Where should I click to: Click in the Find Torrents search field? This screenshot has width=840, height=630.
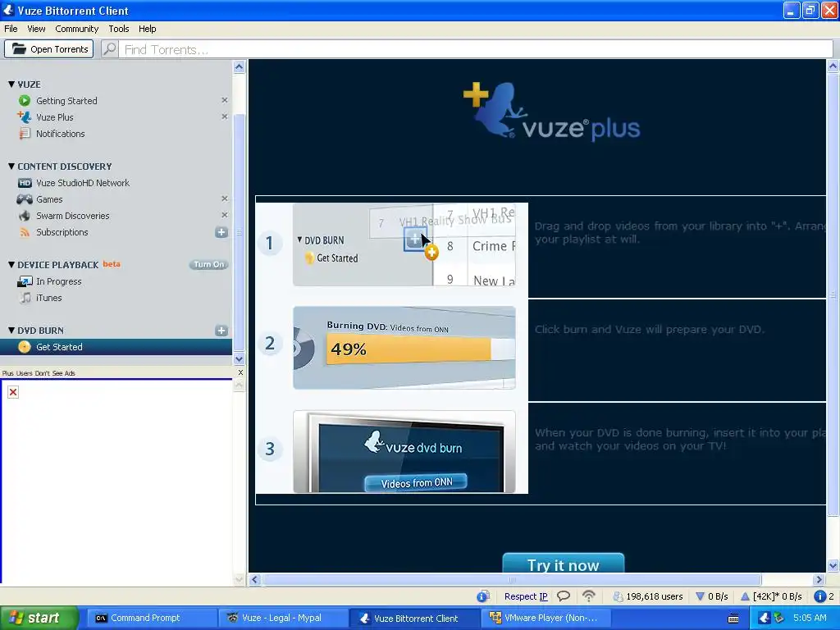point(476,49)
